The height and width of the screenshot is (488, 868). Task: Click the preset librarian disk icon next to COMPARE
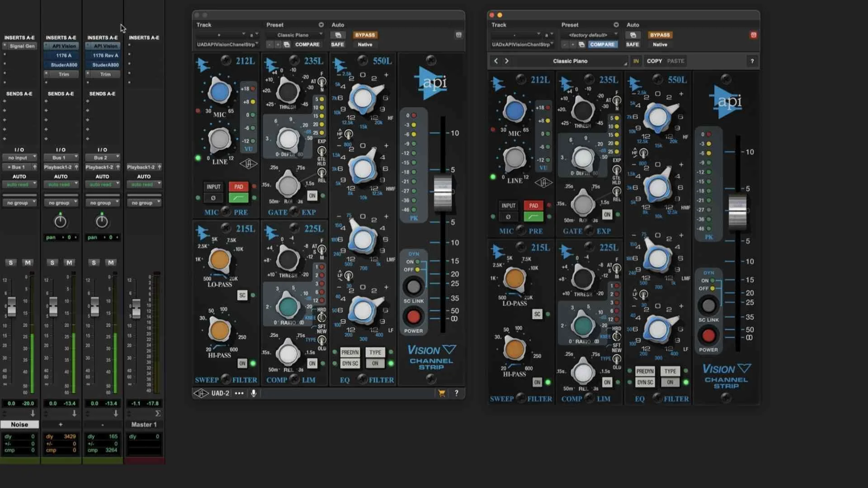tap(286, 44)
